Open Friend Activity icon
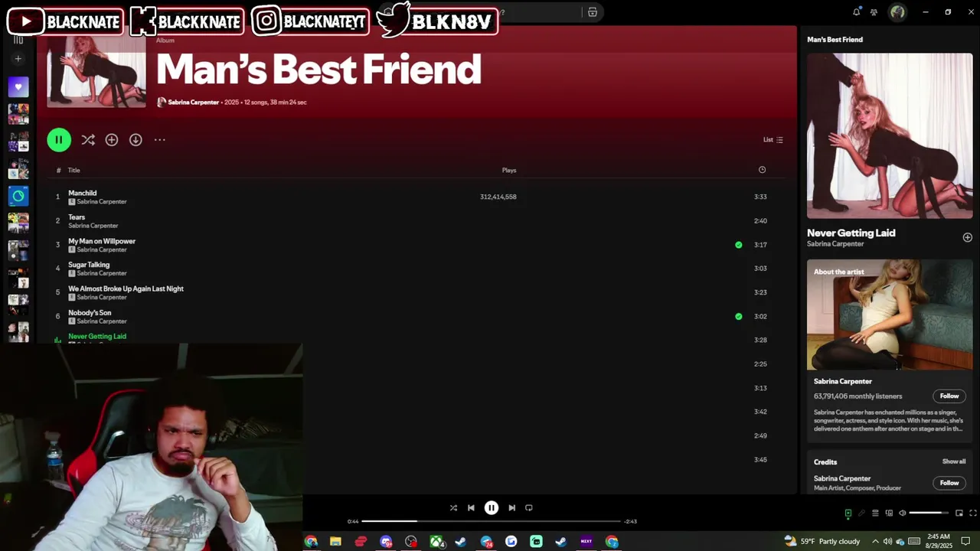The height and width of the screenshot is (551, 980). click(874, 12)
